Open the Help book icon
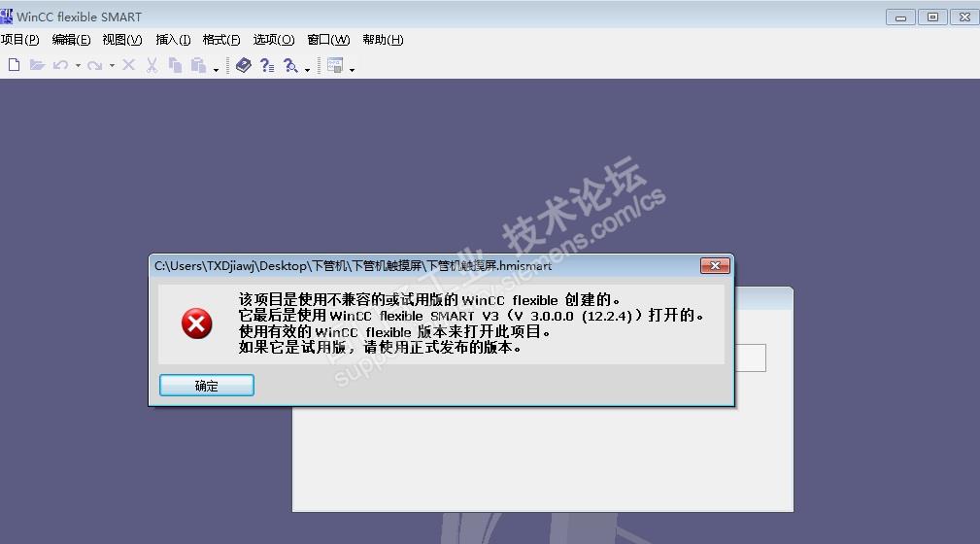This screenshot has height=544, width=980. point(244,65)
